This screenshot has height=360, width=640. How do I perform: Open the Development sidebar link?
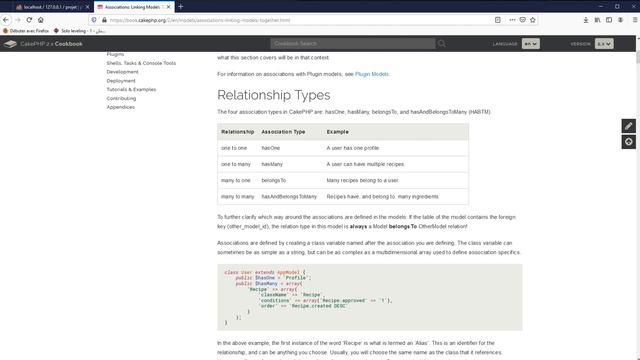pos(122,72)
